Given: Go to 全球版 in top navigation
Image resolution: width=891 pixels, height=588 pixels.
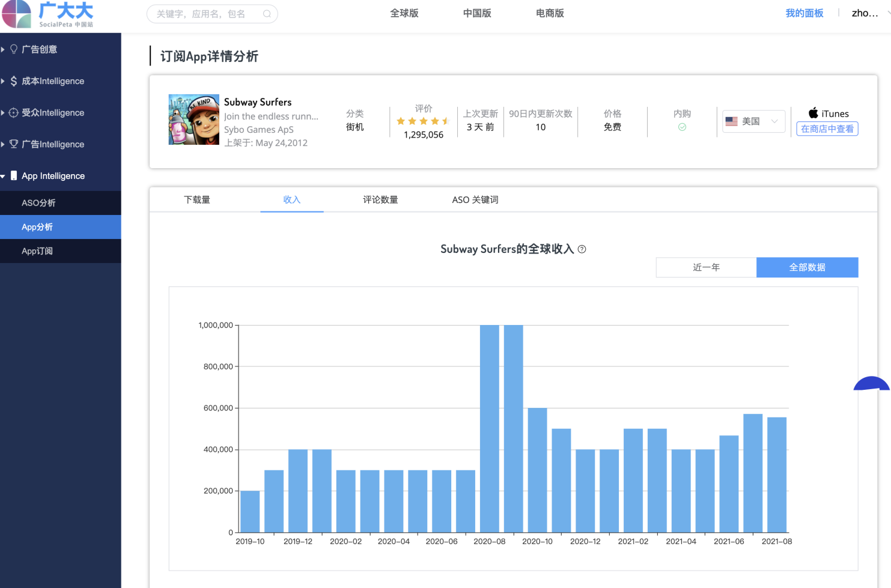Looking at the screenshot, I should 404,13.
